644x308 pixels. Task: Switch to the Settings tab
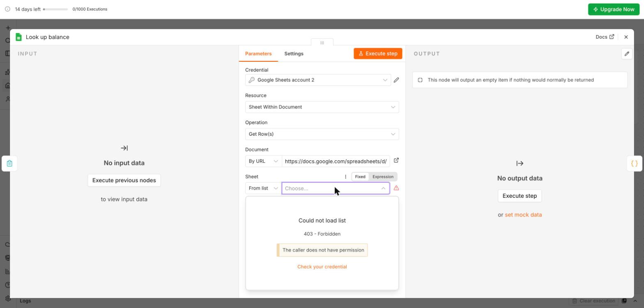pos(294,54)
